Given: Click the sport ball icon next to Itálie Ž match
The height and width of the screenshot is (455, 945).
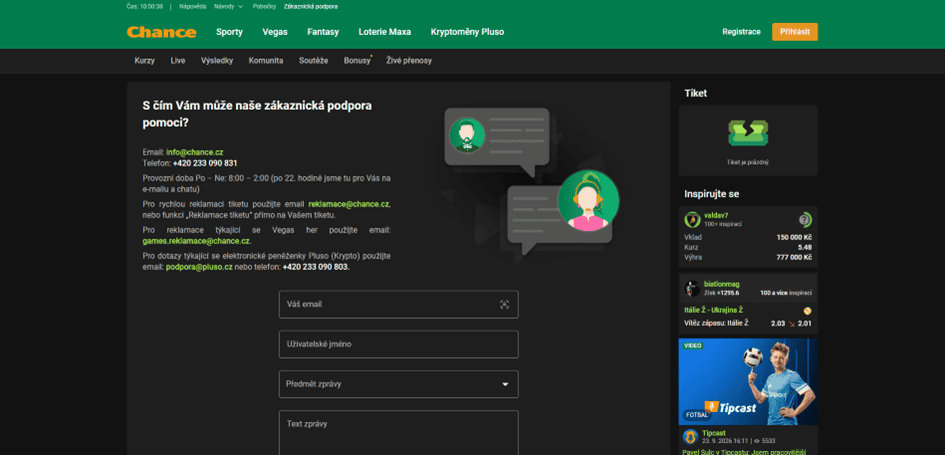Looking at the screenshot, I should coord(808,310).
